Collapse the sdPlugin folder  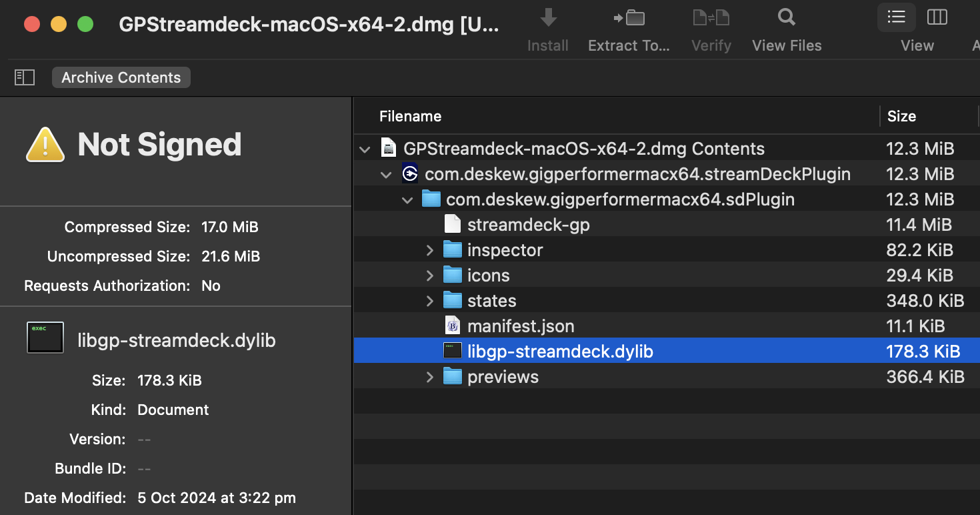[407, 200]
